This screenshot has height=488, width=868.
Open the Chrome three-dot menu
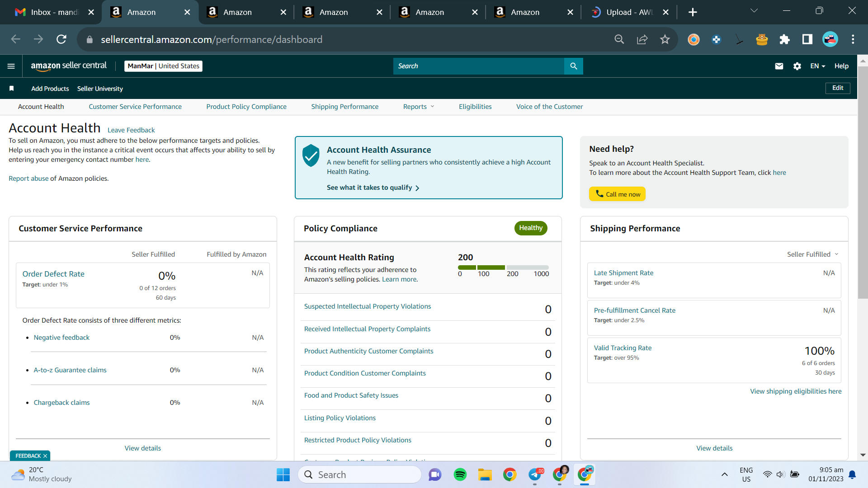click(853, 39)
